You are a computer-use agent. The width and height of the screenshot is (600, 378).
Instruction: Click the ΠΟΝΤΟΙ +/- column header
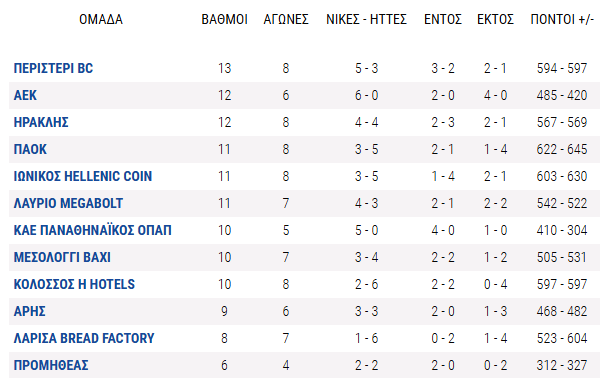562,19
